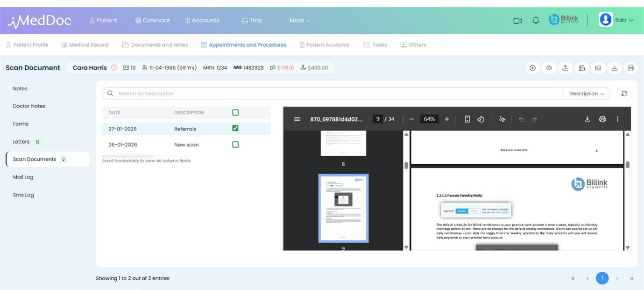Open Letters in the left sidebar
This screenshot has height=290, width=644.
[21, 142]
